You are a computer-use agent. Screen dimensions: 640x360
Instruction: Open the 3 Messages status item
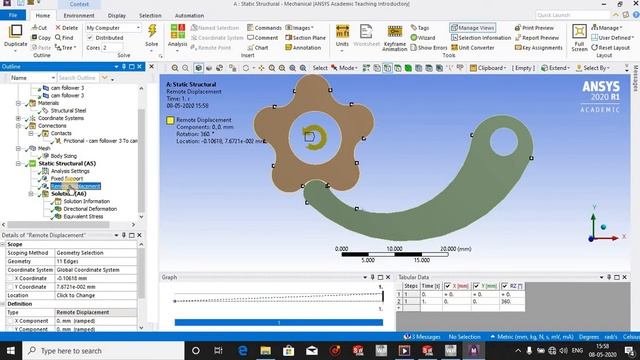coord(422,337)
